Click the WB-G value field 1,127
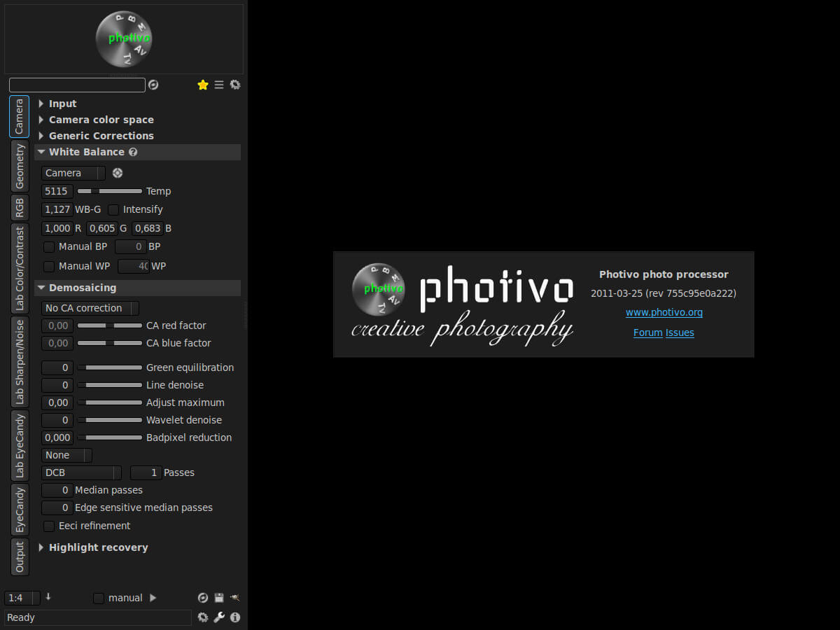The image size is (840, 630). tap(57, 209)
